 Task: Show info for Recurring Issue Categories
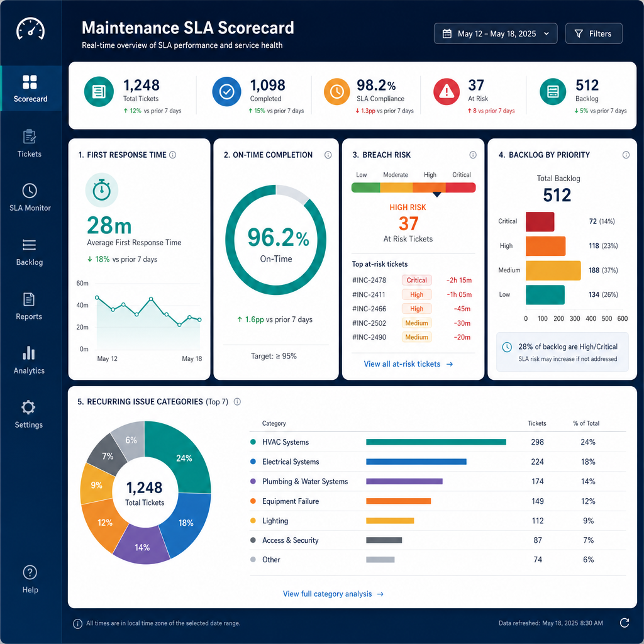237,402
